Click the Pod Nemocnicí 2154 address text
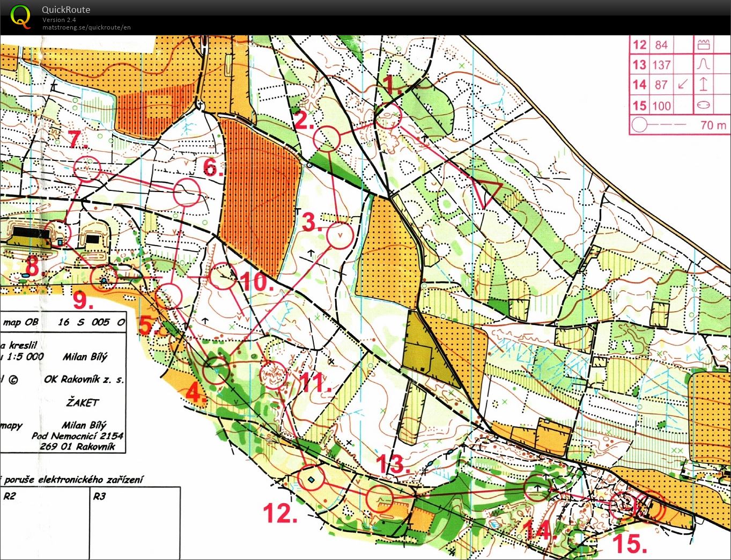This screenshot has width=731, height=560. [77, 436]
